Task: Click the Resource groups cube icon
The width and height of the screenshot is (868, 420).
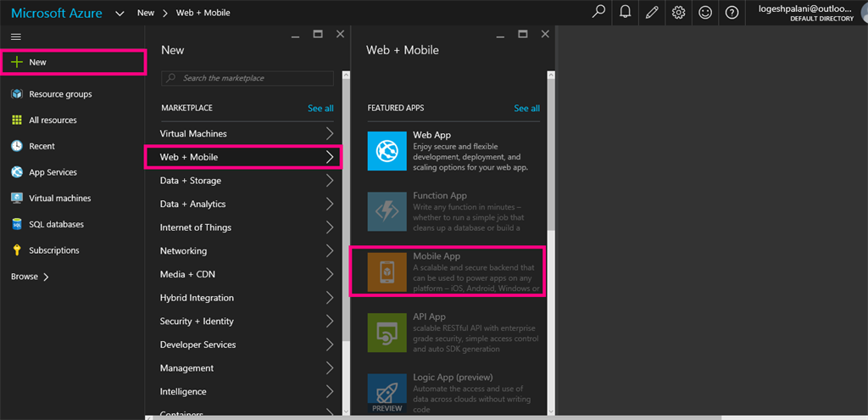Action: point(17,94)
